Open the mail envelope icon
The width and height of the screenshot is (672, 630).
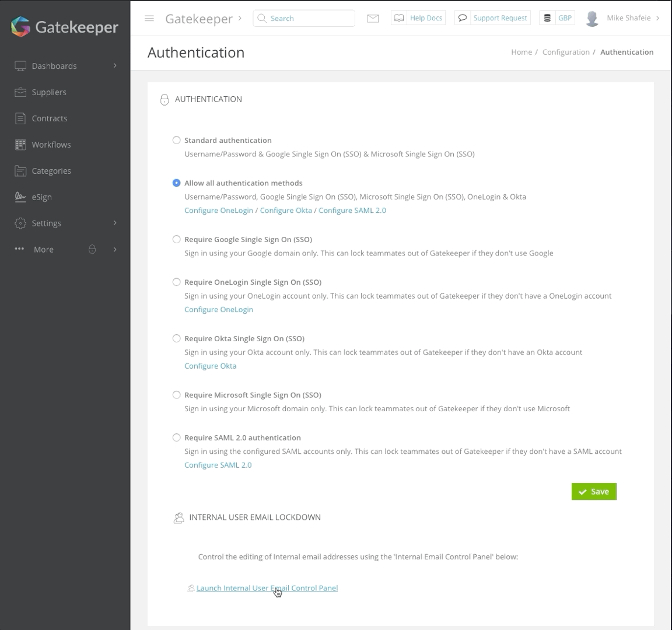373,18
